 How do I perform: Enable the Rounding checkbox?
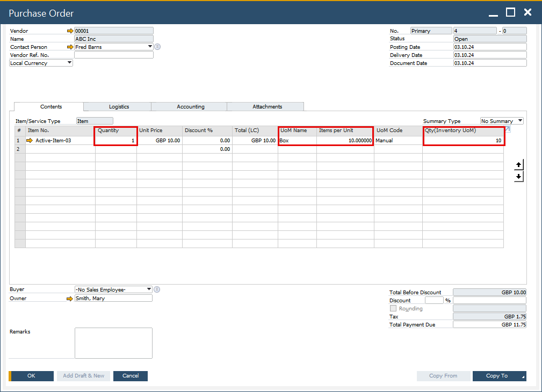(393, 309)
